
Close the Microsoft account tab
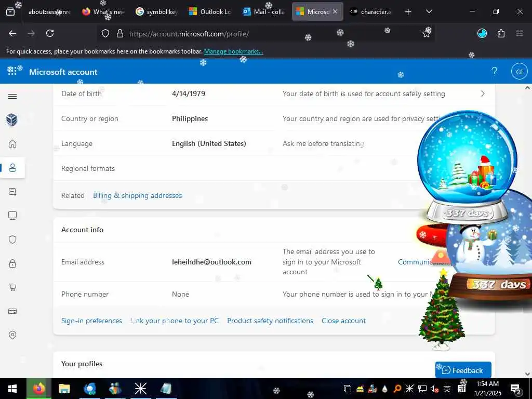335,11
